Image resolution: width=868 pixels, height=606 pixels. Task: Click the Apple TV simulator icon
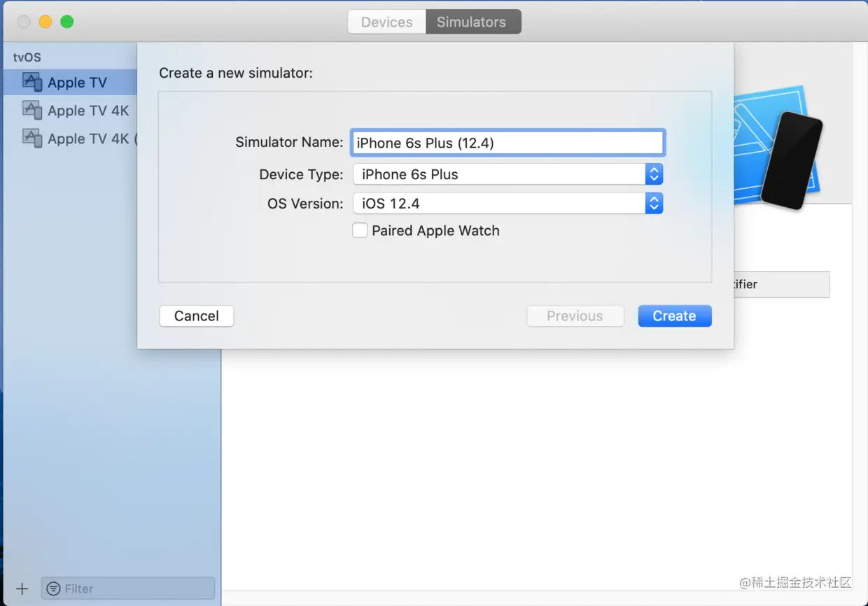point(32,82)
